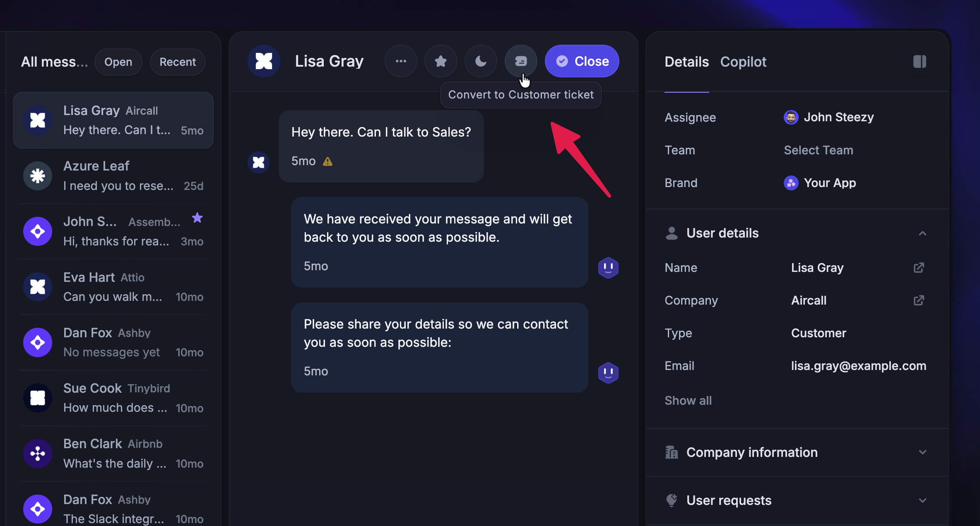Expand the Company information section
980x526 pixels.
pyautogui.click(x=922, y=452)
